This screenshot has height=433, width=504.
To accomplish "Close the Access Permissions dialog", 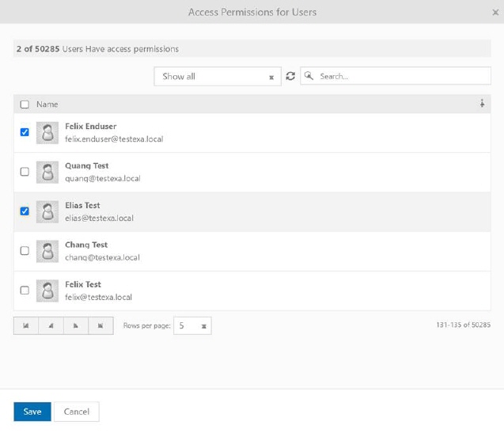I will [495, 12].
